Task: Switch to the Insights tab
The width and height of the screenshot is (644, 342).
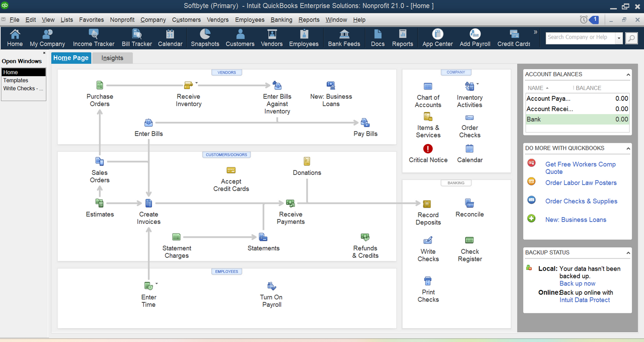Action: pyautogui.click(x=112, y=58)
